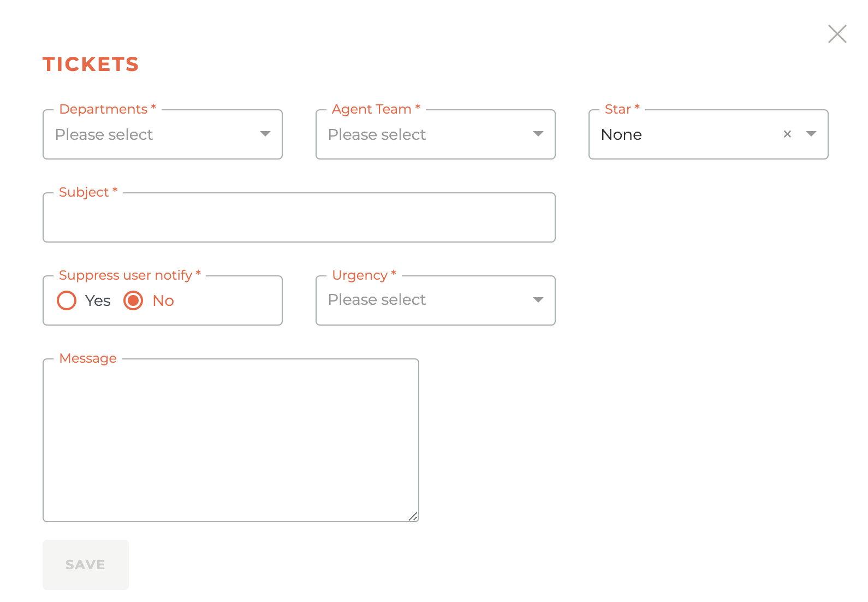Click the Suppress user notify label
Image resolution: width=868 pixels, height=602 pixels.
[x=126, y=275]
